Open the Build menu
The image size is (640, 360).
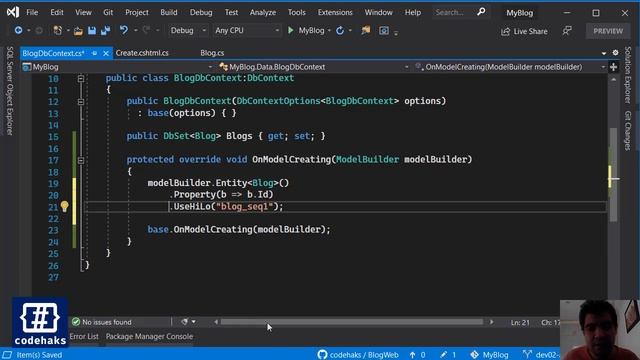pos(169,12)
